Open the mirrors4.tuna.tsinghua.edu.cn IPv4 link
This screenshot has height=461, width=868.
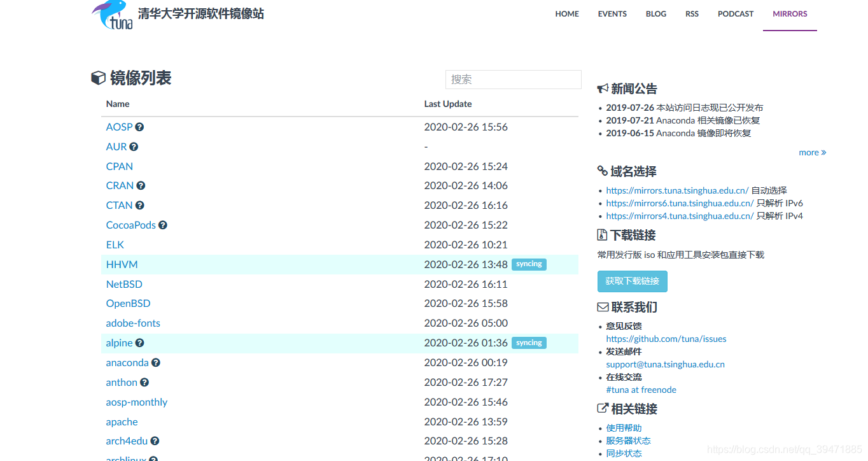click(x=680, y=216)
